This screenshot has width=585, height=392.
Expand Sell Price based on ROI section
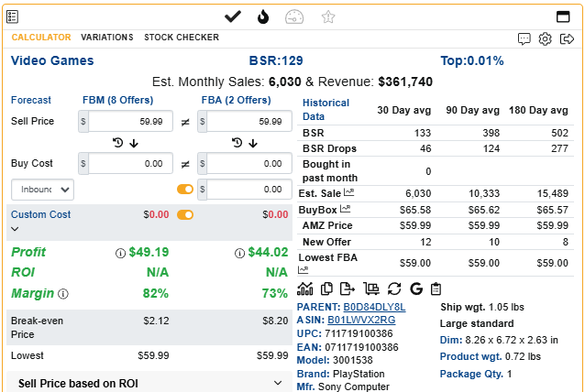(x=149, y=383)
